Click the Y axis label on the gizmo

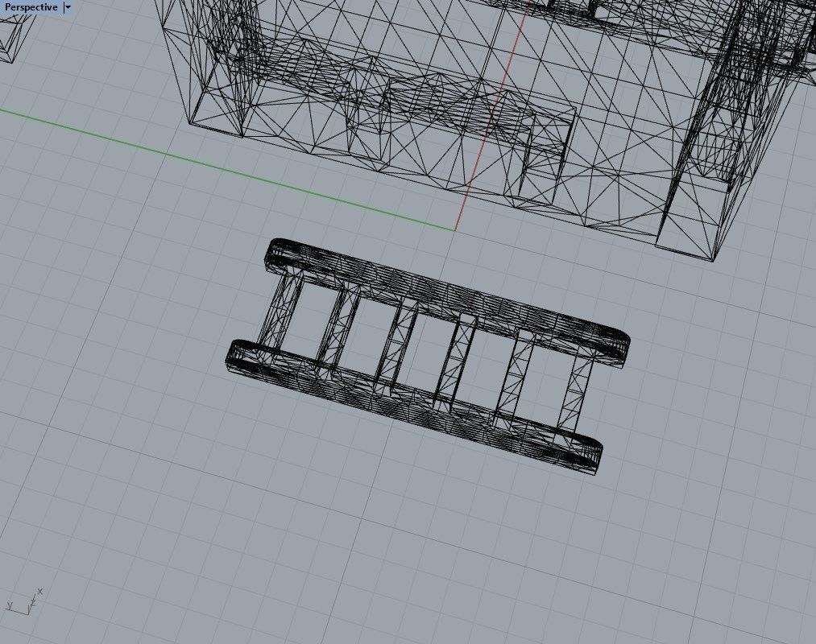(x=10, y=606)
